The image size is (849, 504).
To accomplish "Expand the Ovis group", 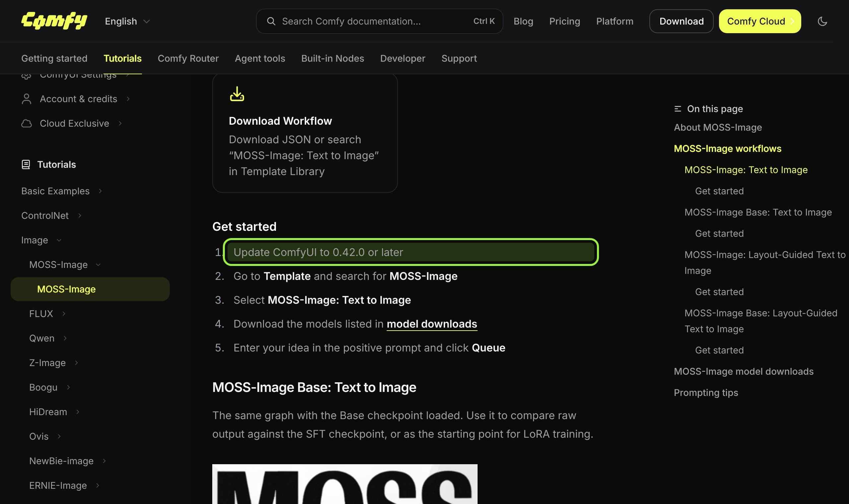I will 59,436.
